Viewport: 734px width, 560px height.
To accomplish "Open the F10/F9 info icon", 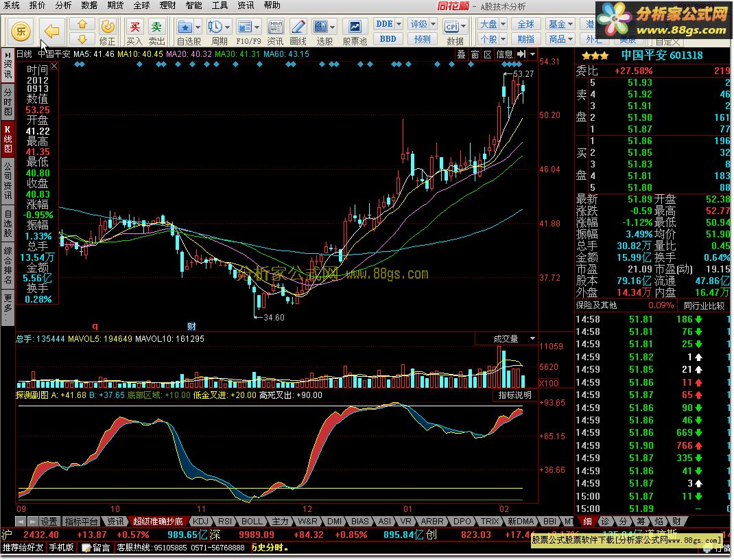I will (245, 27).
